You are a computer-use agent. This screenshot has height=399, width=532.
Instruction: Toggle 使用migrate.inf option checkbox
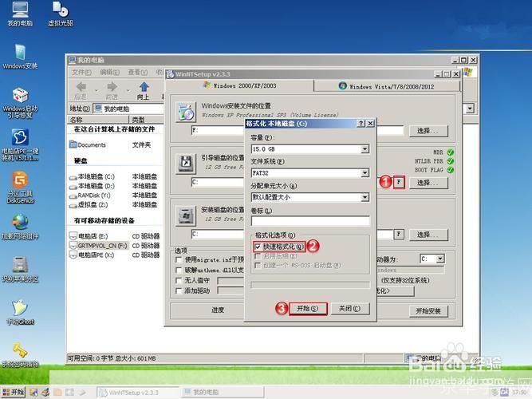[x=179, y=260]
